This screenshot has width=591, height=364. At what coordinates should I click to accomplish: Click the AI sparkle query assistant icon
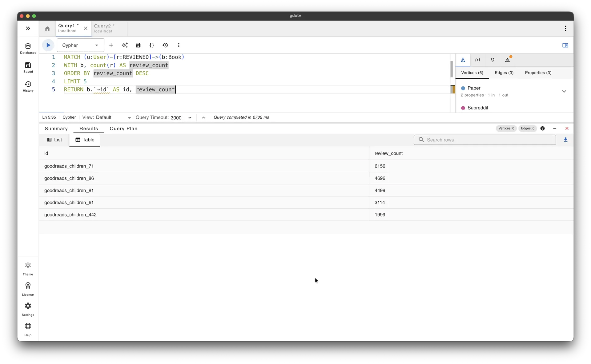tap(124, 45)
